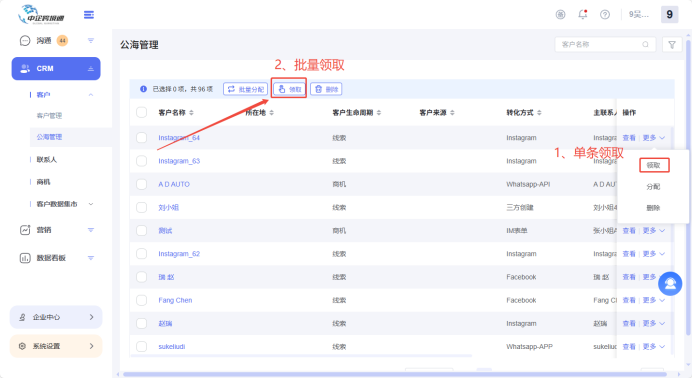
Task: Open the Instagram_64 customer link
Action: pyautogui.click(x=179, y=138)
